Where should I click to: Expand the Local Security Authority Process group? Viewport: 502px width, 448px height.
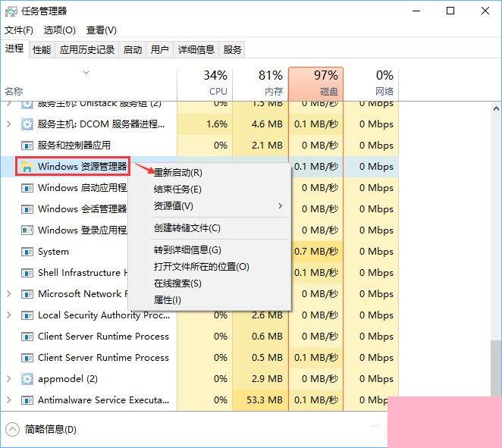coord(9,315)
